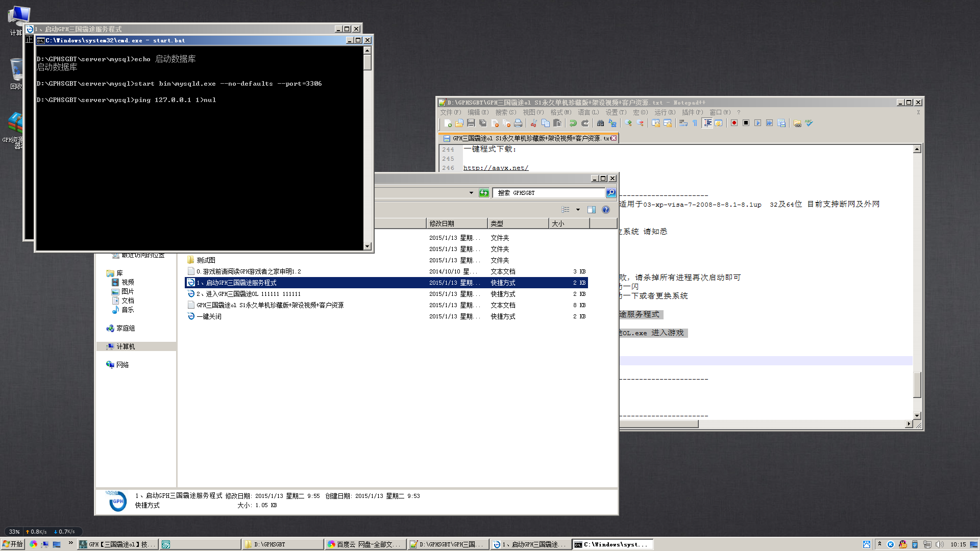Image resolution: width=980 pixels, height=551 pixels.
Task: Toggle word wrap in Notepad++ toolbar
Action: click(683, 123)
